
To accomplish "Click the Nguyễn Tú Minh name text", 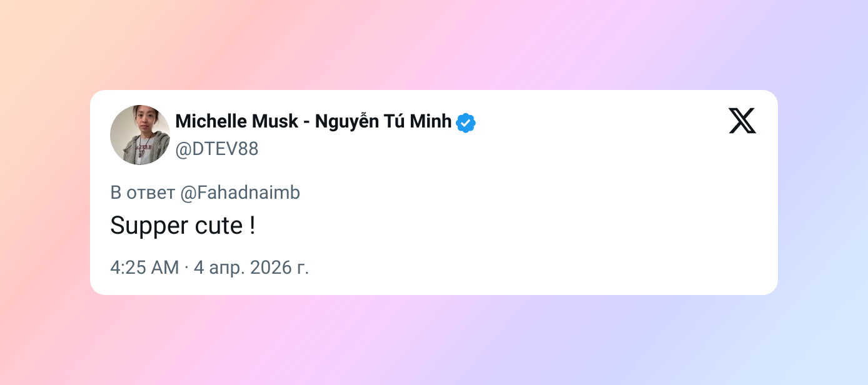I will [383, 121].
